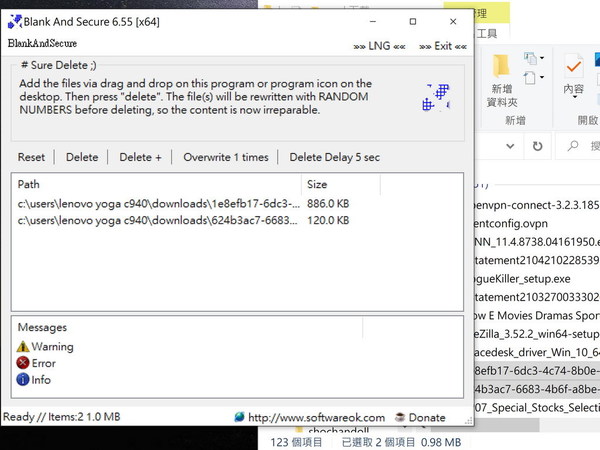600x450 pixels.
Task: Click the Info message row
Action: point(34,380)
